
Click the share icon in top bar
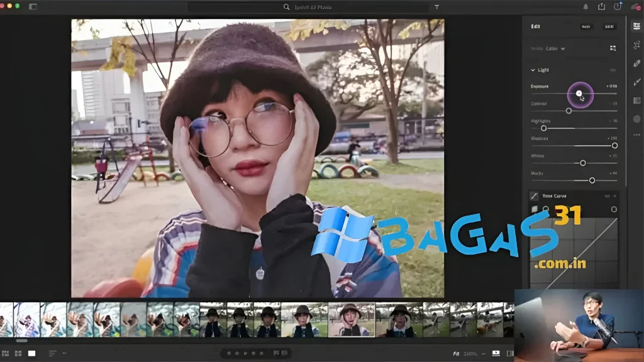[602, 6]
